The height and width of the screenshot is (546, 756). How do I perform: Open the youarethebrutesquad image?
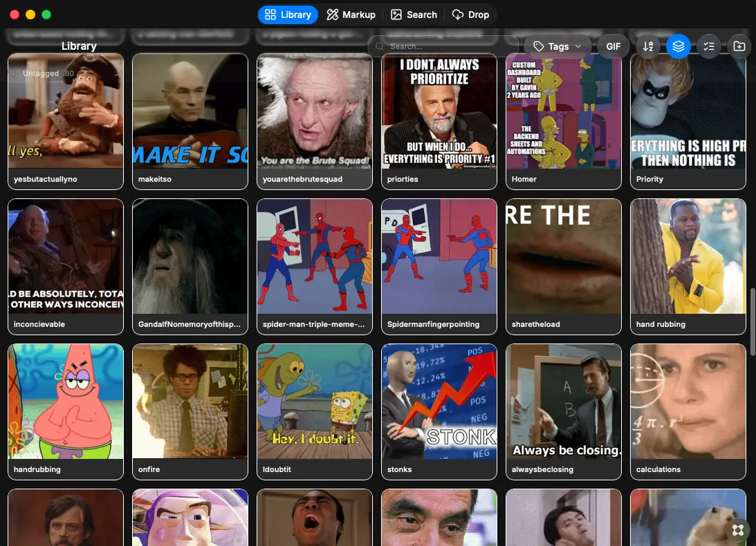coord(314,111)
